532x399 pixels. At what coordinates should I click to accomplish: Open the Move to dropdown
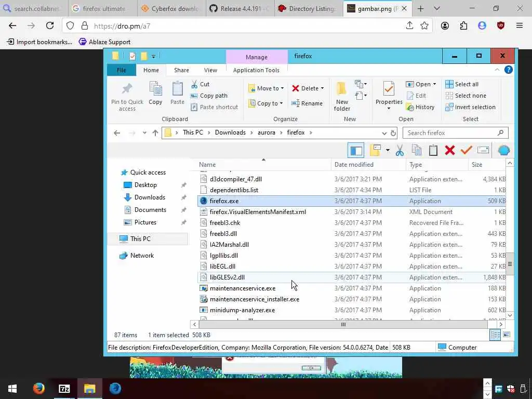click(x=266, y=88)
